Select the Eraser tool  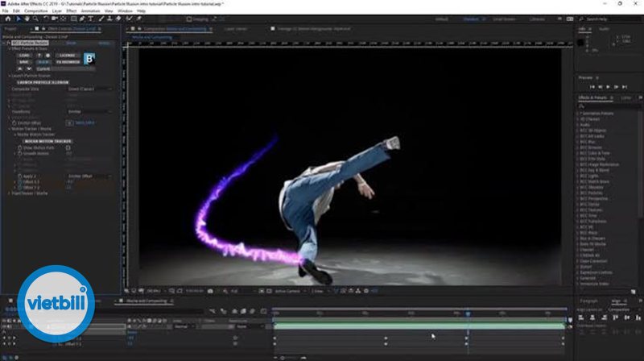118,19
